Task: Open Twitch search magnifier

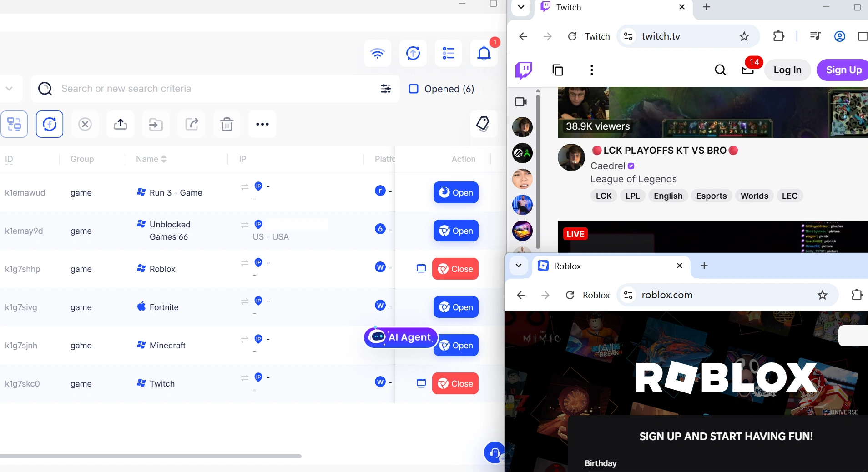Action: 720,70
